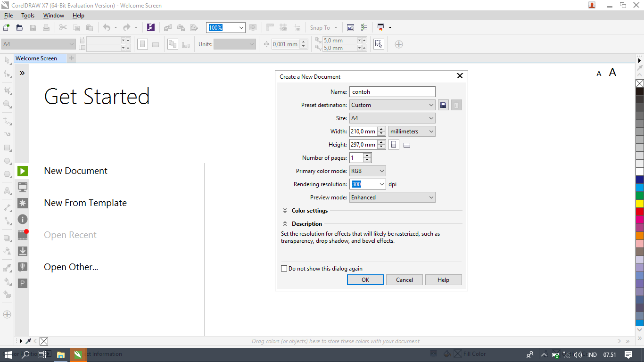This screenshot has height=362, width=644.
Task: Open the Workspace monitor icon in sidebar
Action: [x=23, y=187]
